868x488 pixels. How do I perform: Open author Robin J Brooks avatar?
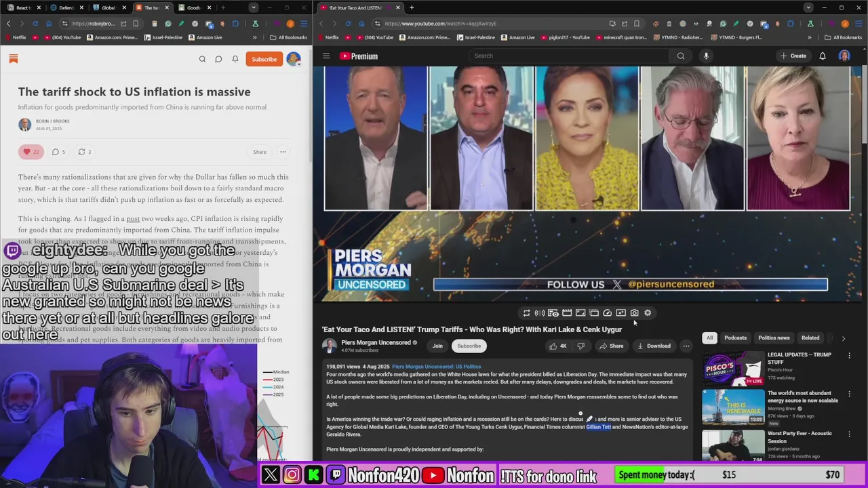coord(25,125)
